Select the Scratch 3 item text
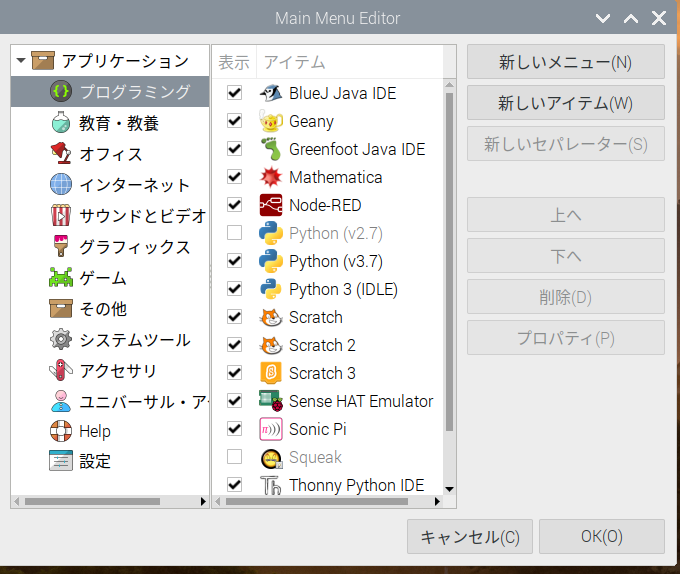This screenshot has height=574, width=680. click(322, 373)
